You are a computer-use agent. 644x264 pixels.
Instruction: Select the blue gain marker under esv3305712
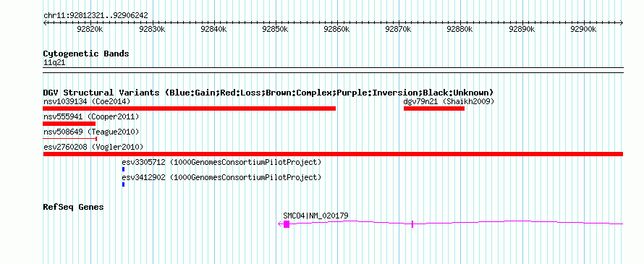pos(123,169)
